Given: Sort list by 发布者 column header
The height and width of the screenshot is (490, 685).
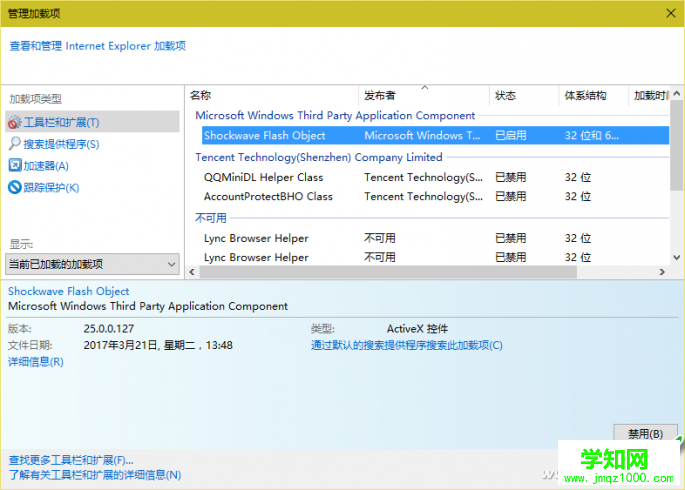Looking at the screenshot, I should 424,95.
